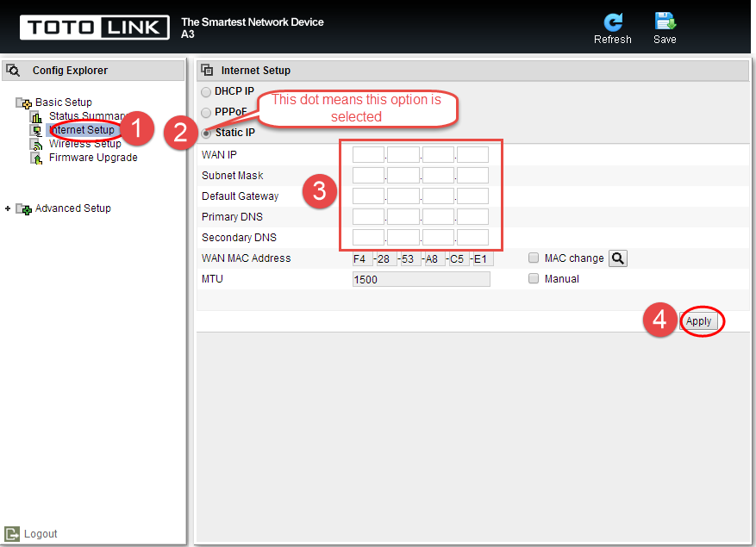756x547 pixels.
Task: Click the Secondary DNS label
Action: [x=239, y=238]
